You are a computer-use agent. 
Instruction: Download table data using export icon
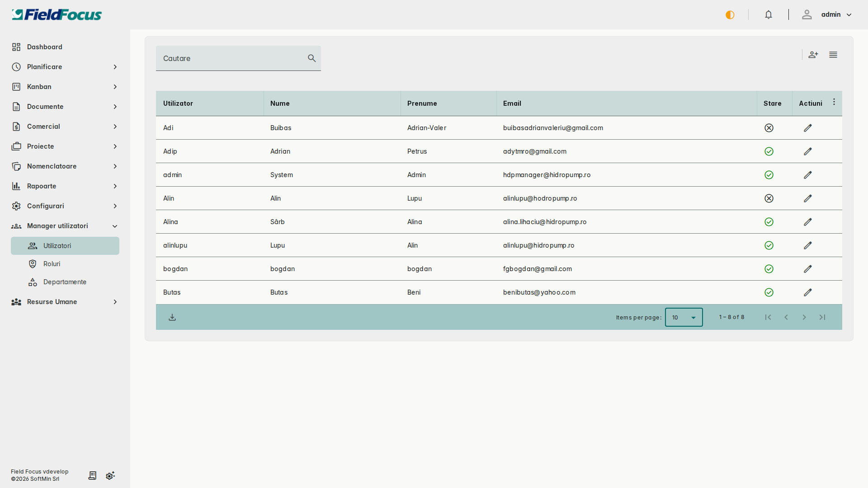[172, 317]
